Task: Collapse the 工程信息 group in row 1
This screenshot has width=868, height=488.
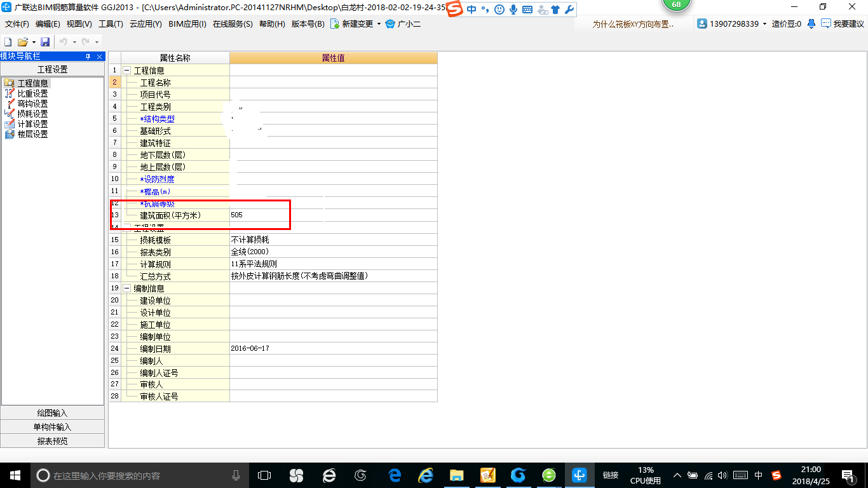Action: [127, 71]
